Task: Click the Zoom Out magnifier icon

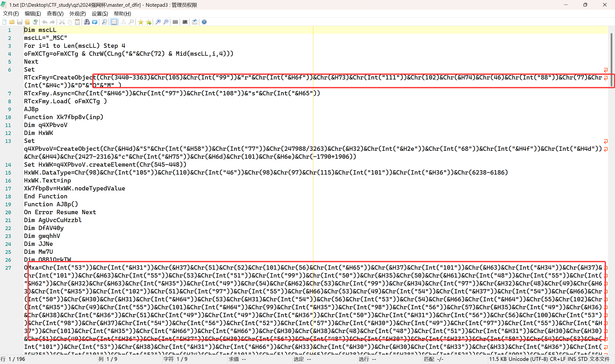Action: click(166, 22)
